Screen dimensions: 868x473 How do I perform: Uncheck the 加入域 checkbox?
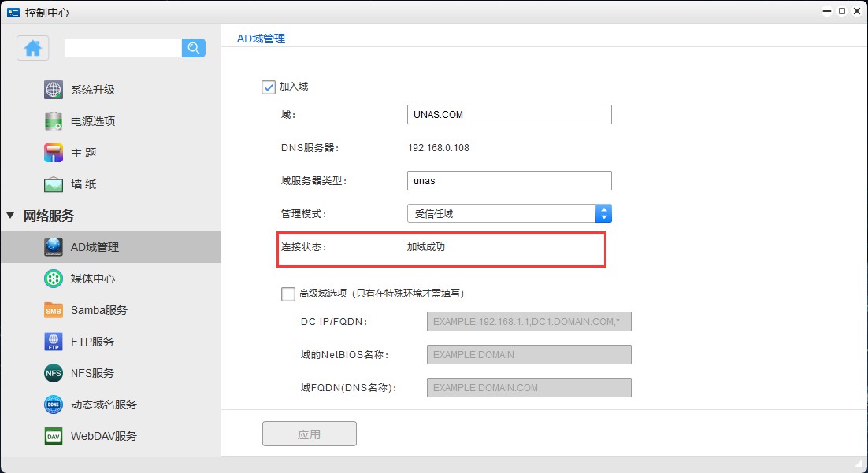pyautogui.click(x=269, y=87)
